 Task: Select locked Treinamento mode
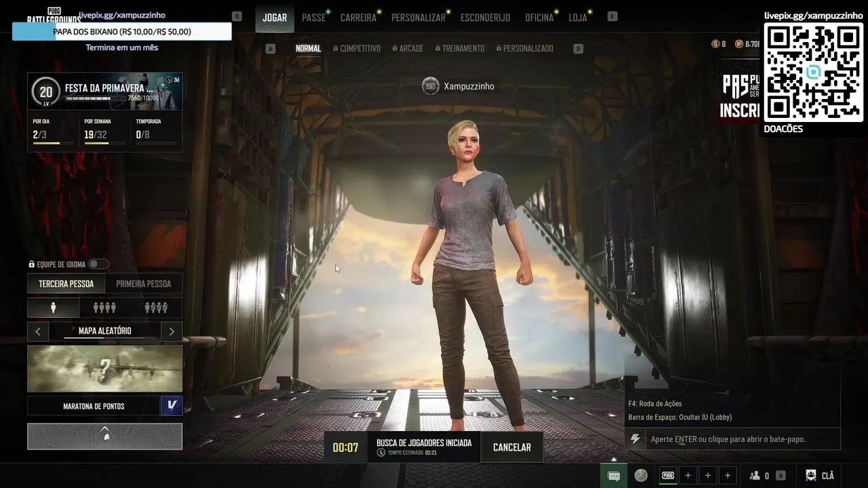point(460,49)
